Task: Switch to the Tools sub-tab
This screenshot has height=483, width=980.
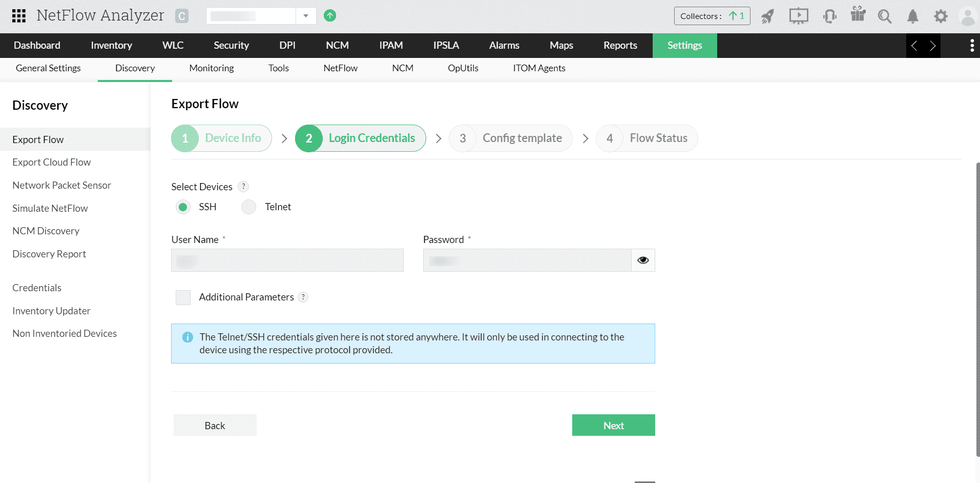Action: pyautogui.click(x=279, y=68)
